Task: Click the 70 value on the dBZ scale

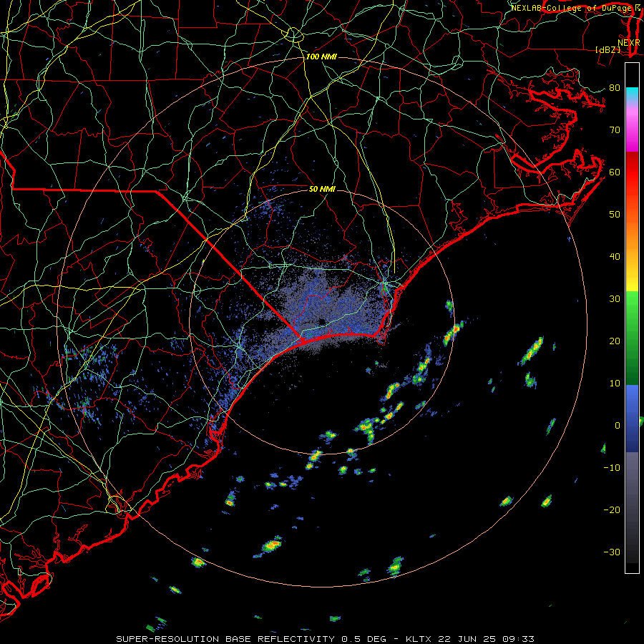Action: coord(615,130)
